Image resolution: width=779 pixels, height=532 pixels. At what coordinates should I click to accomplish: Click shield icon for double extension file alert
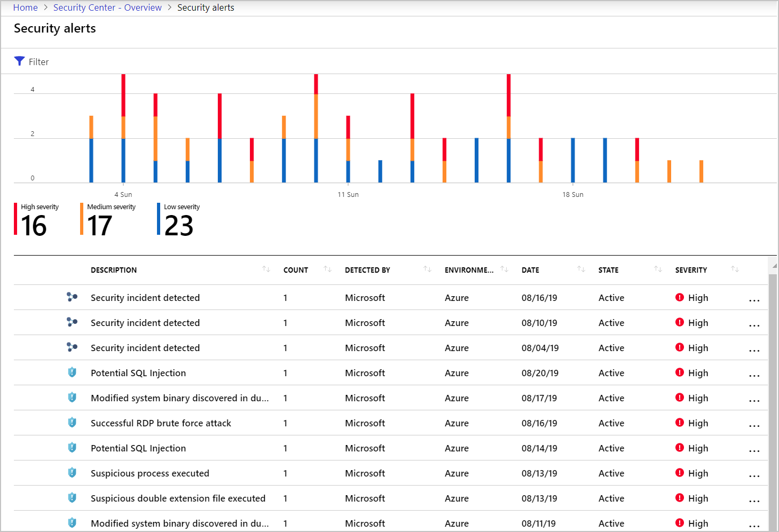72,498
